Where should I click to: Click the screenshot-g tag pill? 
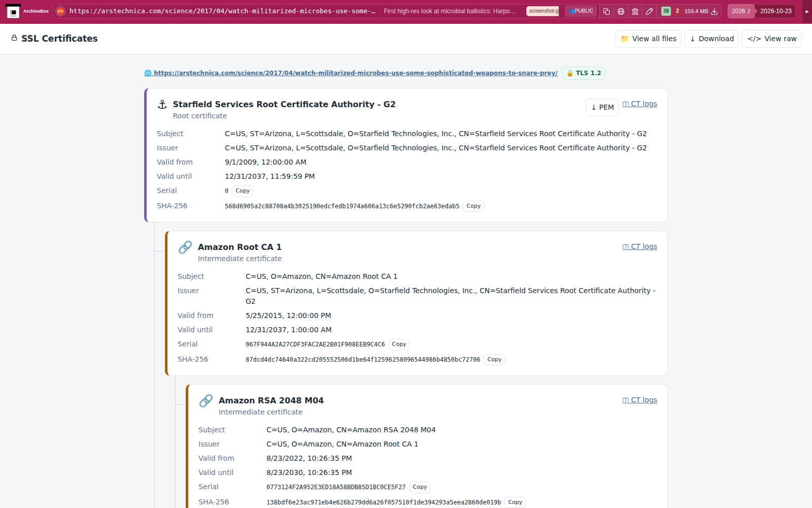543,11
